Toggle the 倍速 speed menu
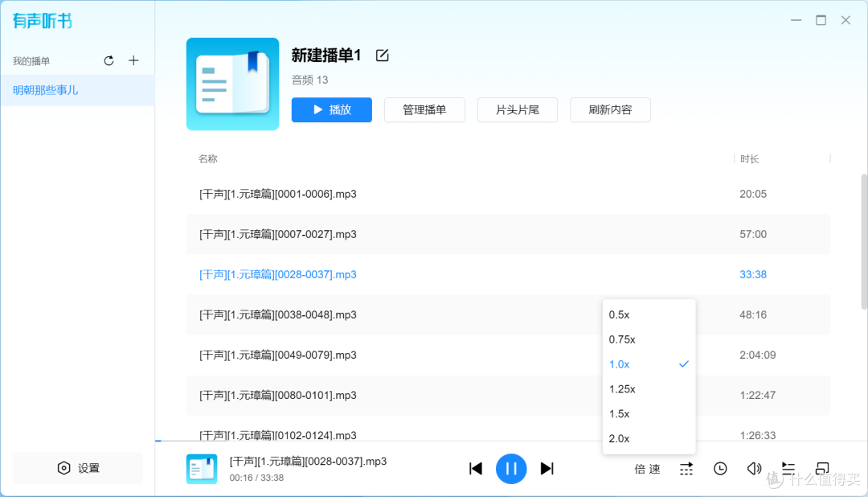This screenshot has width=868, height=497. pos(647,469)
